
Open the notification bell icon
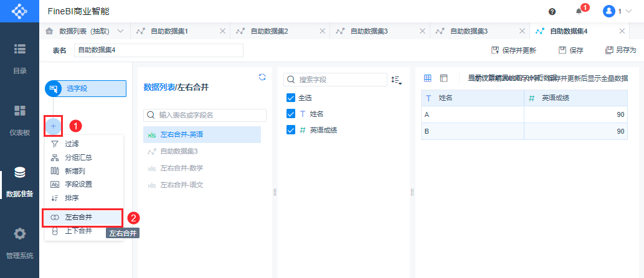click(579, 11)
